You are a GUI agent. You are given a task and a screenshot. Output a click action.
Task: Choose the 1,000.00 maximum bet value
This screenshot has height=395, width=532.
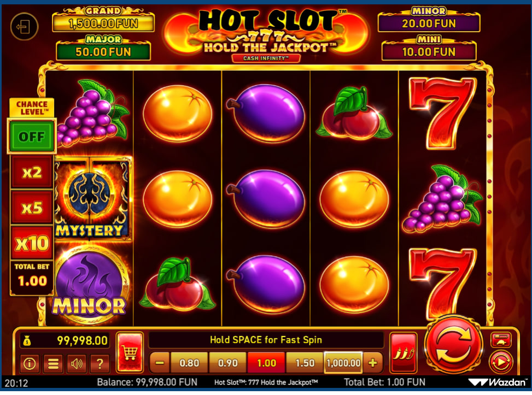point(343,363)
